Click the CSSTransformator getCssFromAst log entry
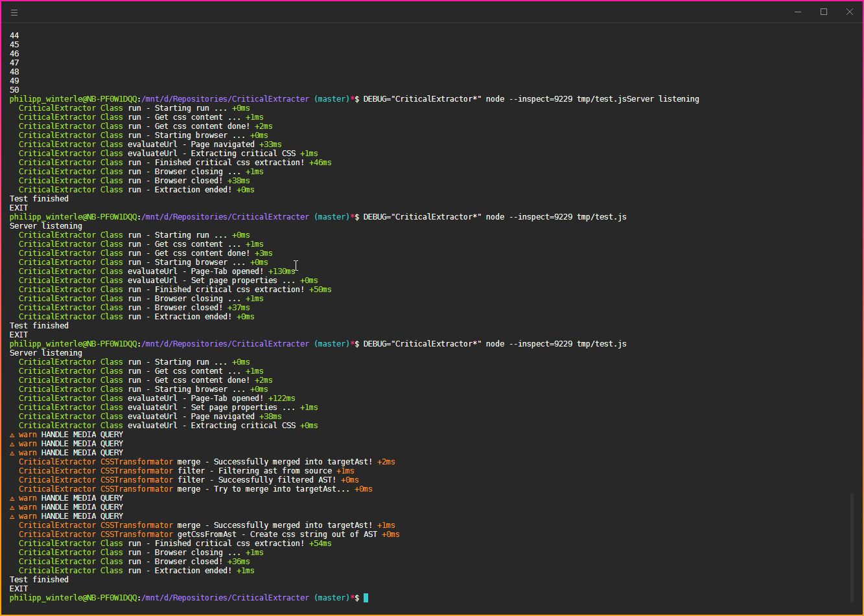This screenshot has height=616, width=864. [x=207, y=534]
